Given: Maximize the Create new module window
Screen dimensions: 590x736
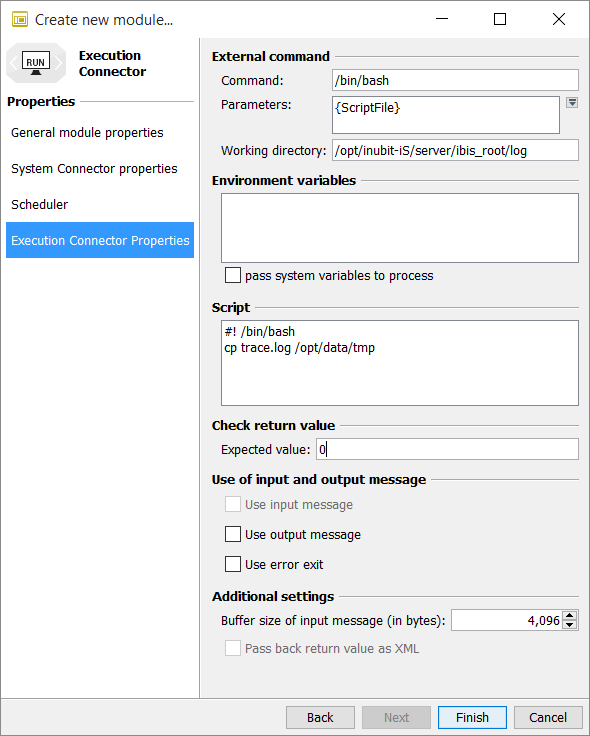Looking at the screenshot, I should coord(500,19).
